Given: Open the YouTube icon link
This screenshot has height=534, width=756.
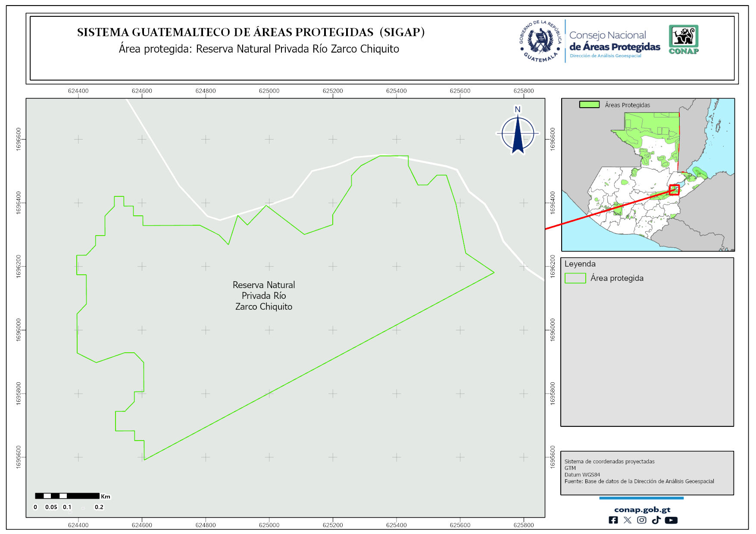Looking at the screenshot, I should 671,520.
